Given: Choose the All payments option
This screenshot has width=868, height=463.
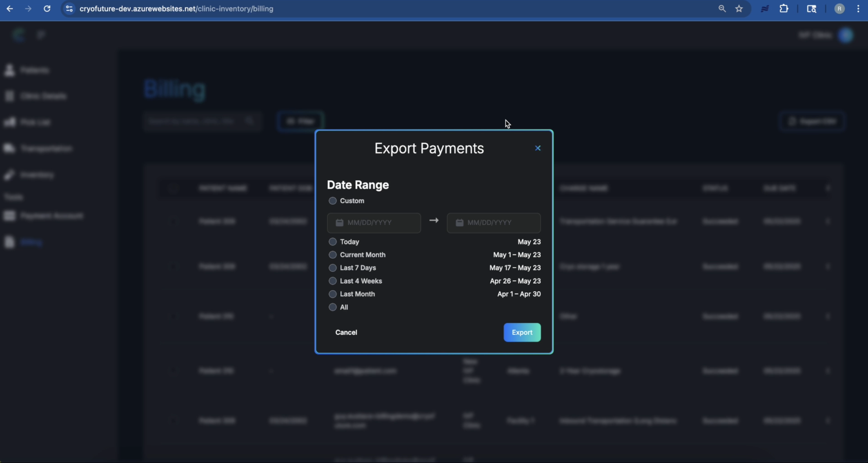Looking at the screenshot, I should tap(333, 307).
